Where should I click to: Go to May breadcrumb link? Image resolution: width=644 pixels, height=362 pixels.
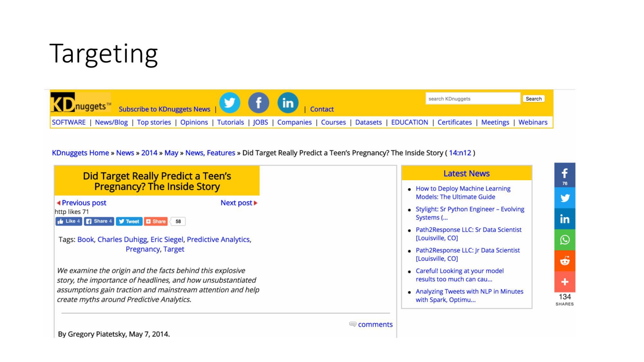click(x=171, y=153)
